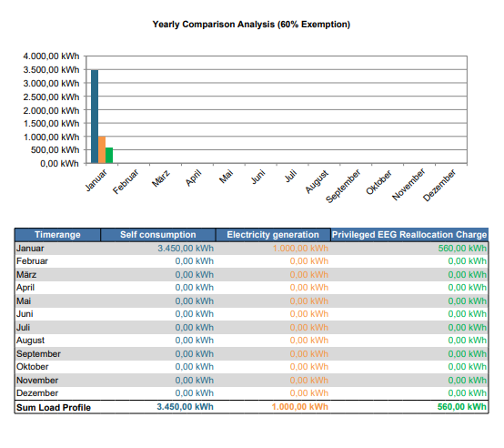
Task: Click the August axis label on chart
Action: (x=317, y=182)
